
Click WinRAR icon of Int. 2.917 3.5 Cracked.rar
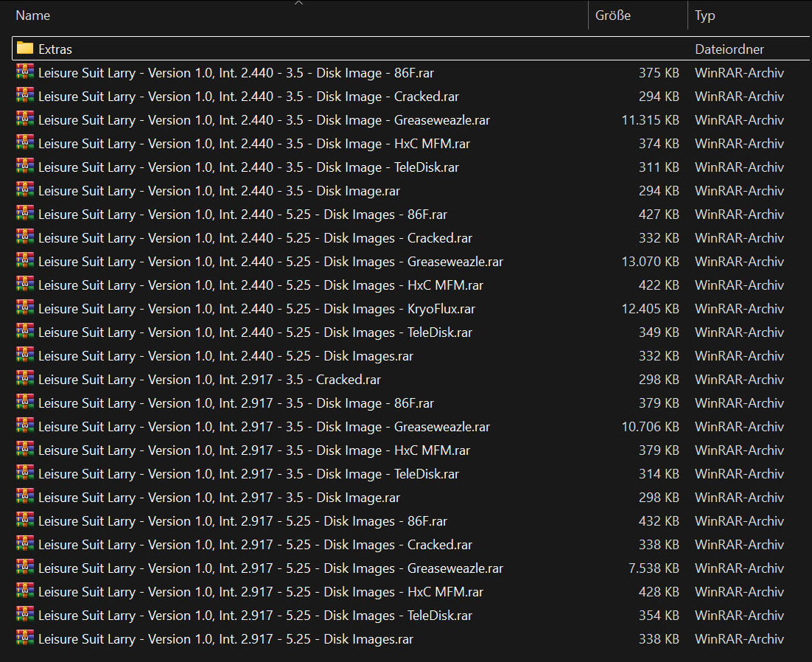[25, 379]
